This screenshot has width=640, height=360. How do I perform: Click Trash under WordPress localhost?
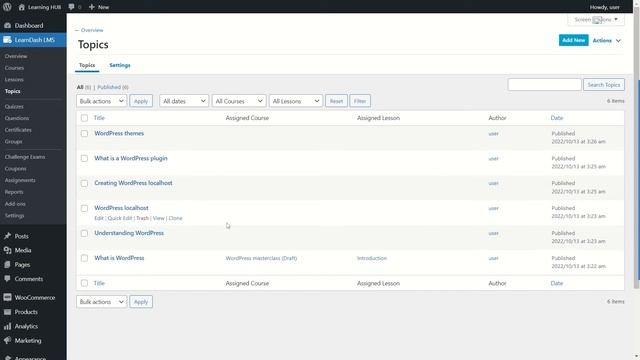pos(142,218)
